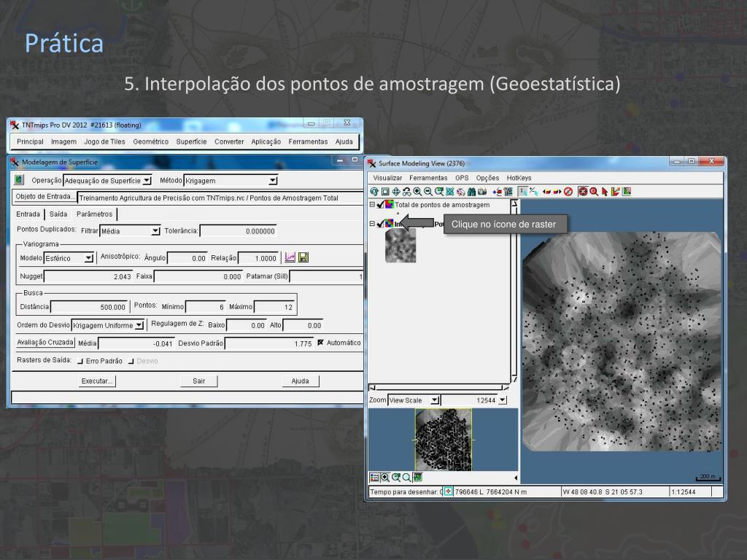Click the colored layer icon for Total de pontos
The image size is (747, 560).
click(x=390, y=204)
